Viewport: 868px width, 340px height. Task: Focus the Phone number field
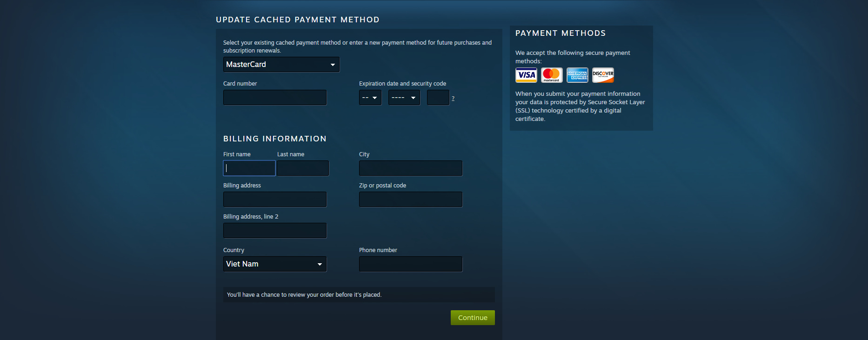tap(411, 264)
